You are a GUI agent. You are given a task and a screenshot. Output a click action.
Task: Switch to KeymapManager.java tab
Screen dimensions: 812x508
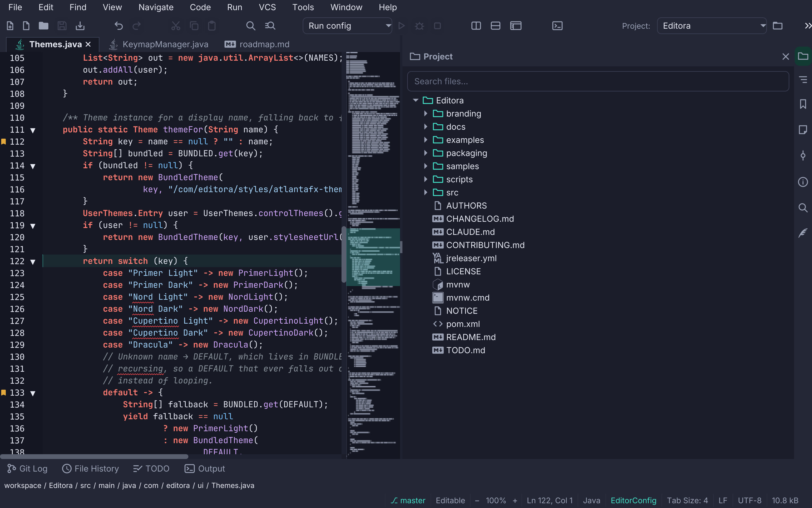click(x=159, y=44)
